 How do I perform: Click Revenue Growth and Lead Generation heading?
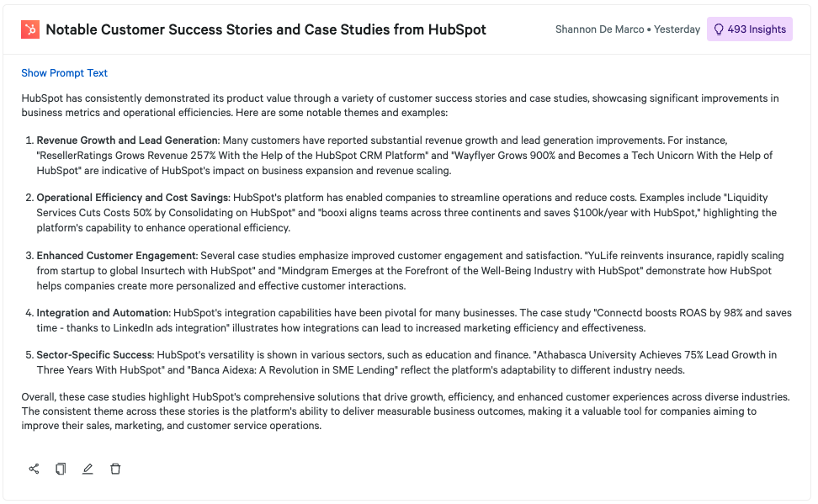127,140
